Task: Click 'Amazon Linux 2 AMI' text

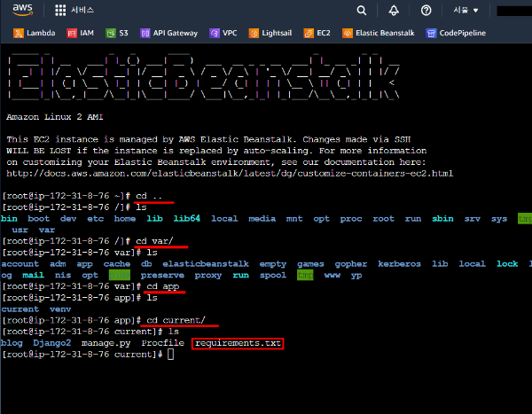Action: point(55,117)
